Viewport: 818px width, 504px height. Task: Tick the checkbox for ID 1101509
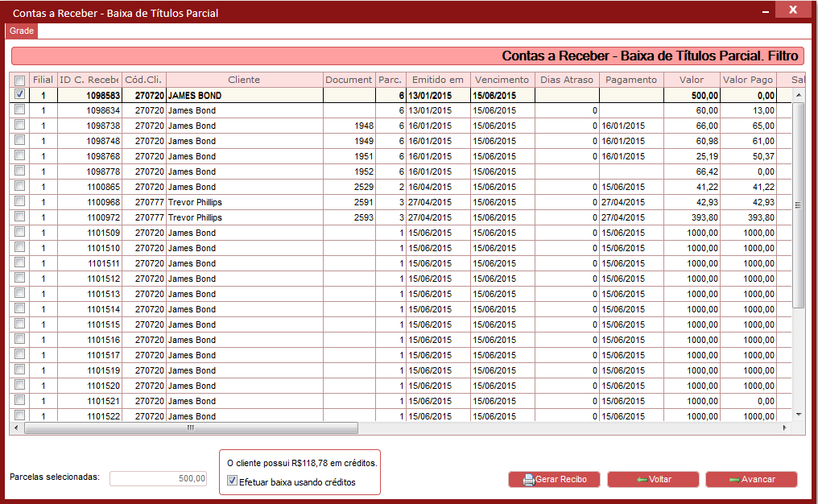coord(20,232)
